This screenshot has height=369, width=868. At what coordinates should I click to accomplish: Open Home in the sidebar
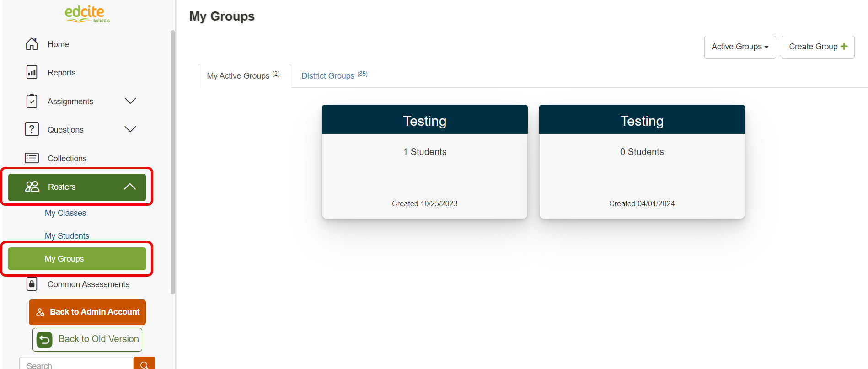tap(58, 44)
